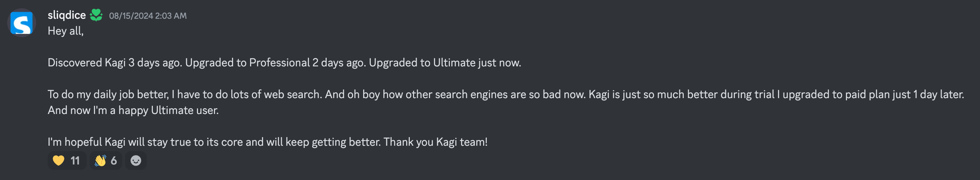Screen dimensions: 980x180
Task: Click the 08/15/2024 2:03 AM timestamp
Action: tap(147, 16)
